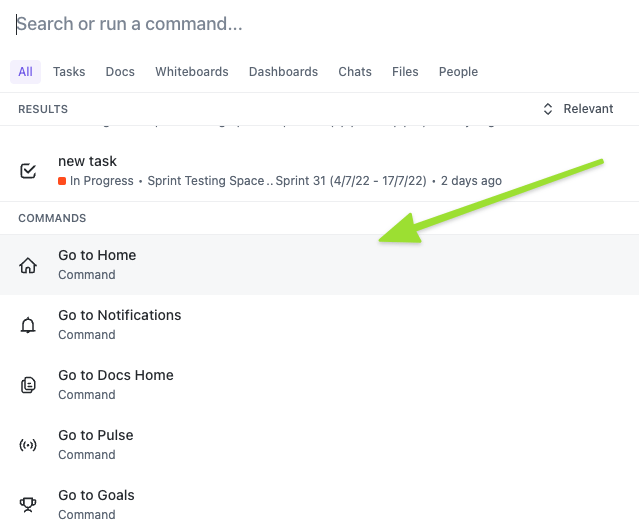639x532 pixels.
Task: Filter results by Chats
Action: (x=355, y=72)
